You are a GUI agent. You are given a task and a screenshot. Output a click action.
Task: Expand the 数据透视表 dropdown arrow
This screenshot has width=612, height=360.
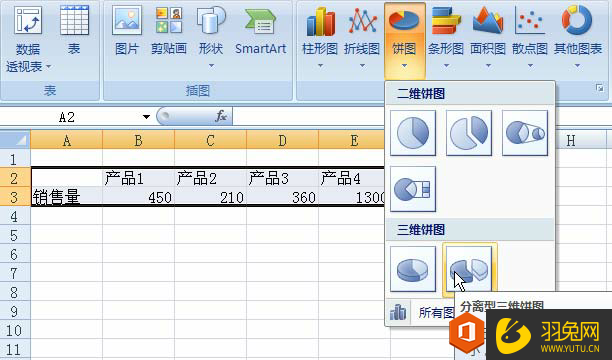(48, 67)
